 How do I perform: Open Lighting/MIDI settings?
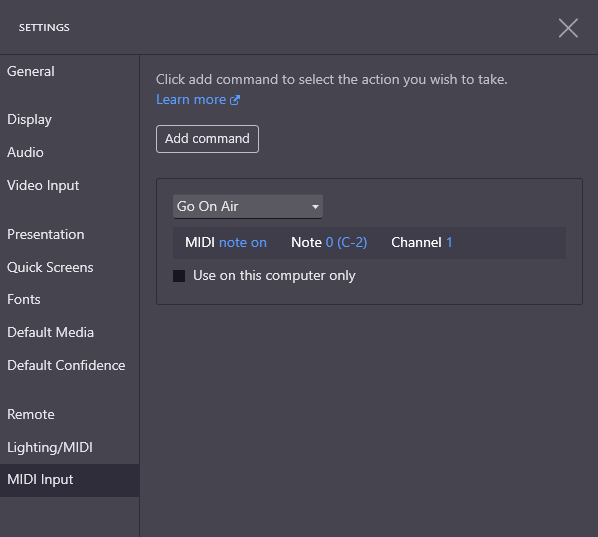(x=50, y=447)
